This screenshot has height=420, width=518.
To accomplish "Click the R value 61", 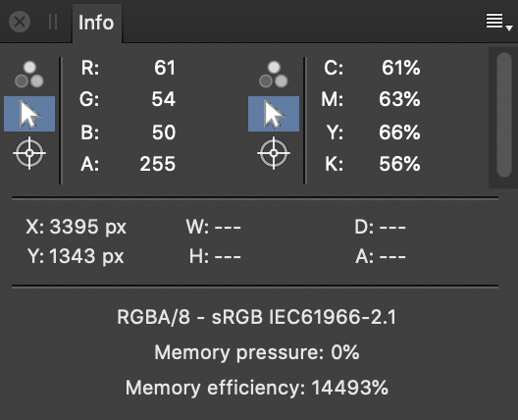I will [x=165, y=68].
